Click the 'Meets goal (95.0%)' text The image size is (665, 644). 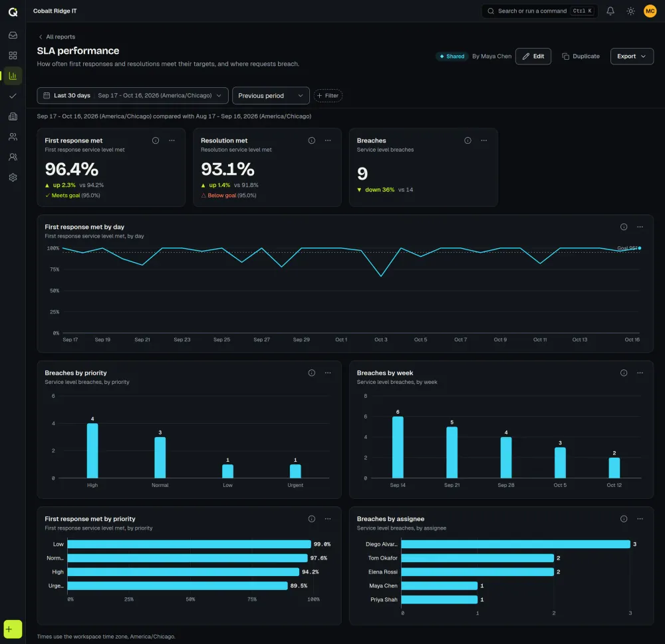[73, 196]
